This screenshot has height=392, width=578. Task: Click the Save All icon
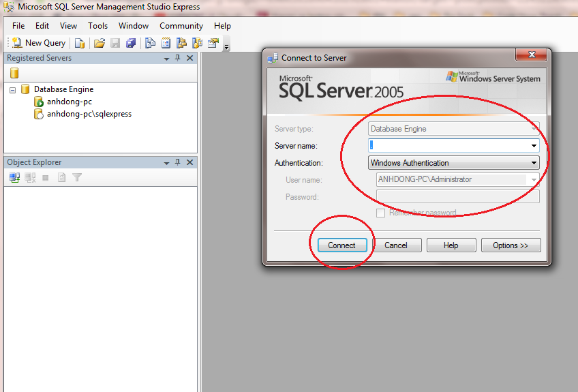pyautogui.click(x=131, y=43)
